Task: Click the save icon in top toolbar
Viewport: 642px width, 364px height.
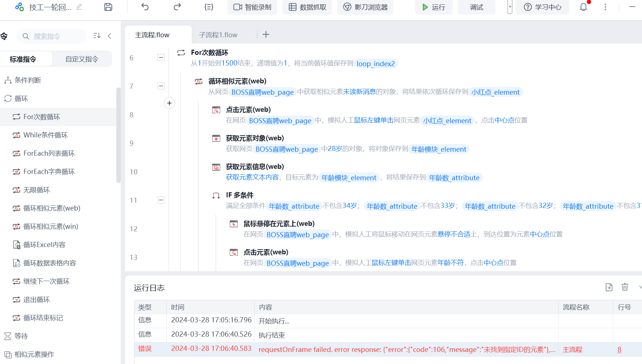Action: pos(108,7)
